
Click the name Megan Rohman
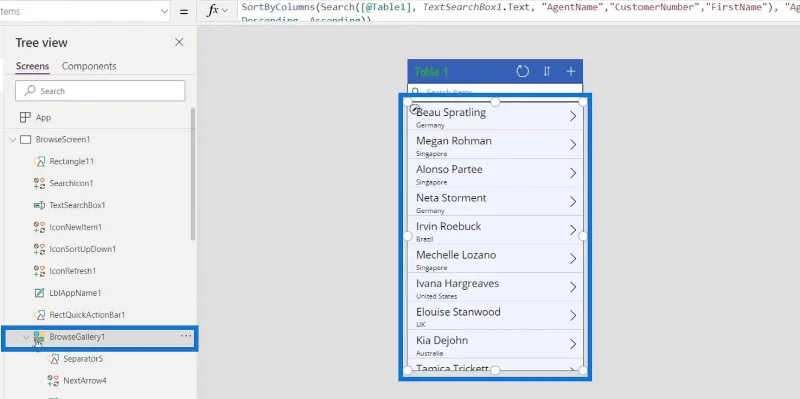point(454,141)
